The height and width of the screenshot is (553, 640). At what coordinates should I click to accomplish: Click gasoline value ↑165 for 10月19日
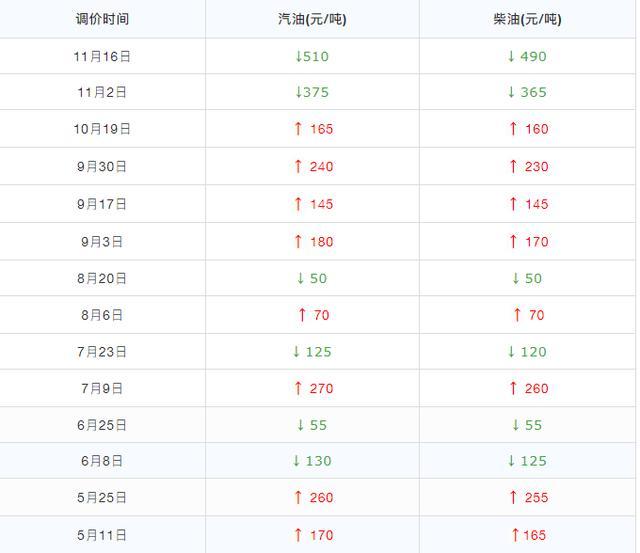click(x=313, y=129)
